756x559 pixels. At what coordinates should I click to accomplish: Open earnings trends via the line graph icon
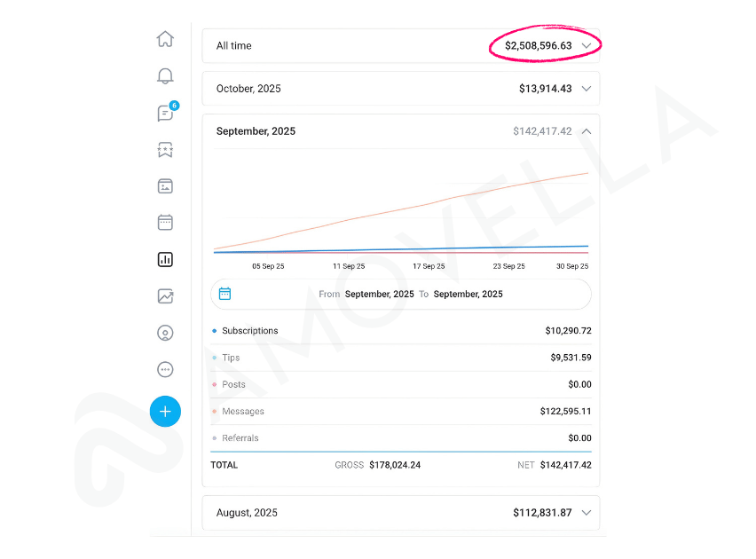click(x=165, y=296)
